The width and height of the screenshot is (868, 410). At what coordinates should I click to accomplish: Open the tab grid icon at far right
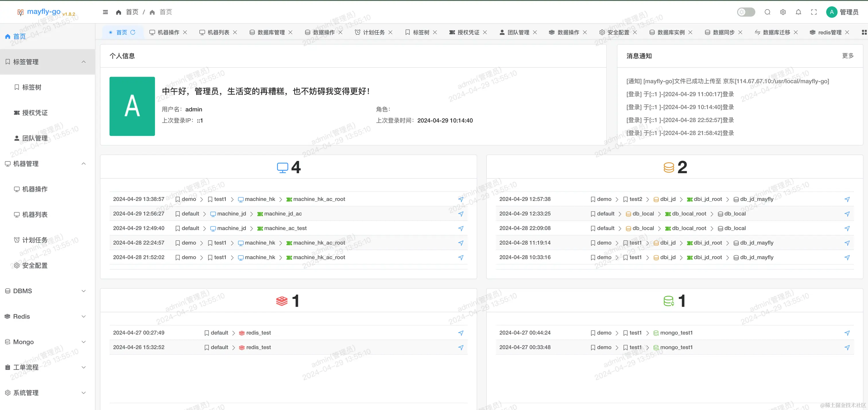click(864, 32)
